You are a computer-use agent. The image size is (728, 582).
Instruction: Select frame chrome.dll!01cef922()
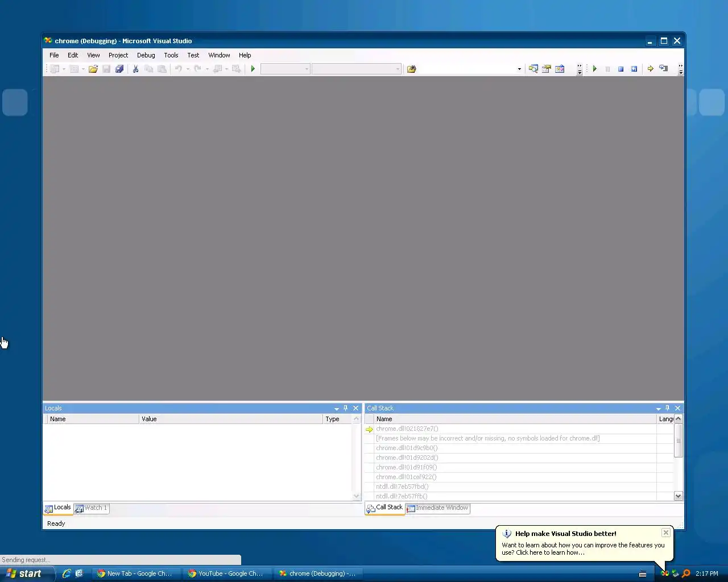click(x=406, y=477)
